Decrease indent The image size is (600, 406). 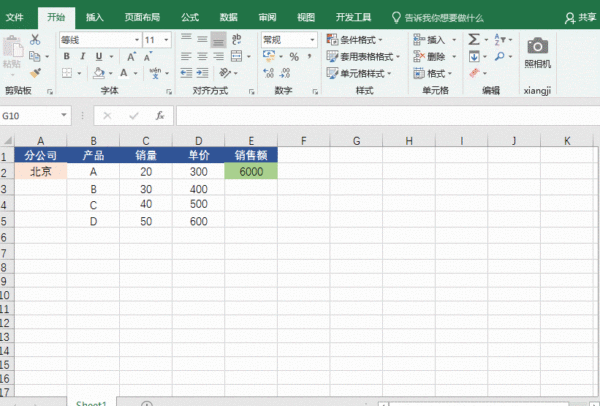click(186, 73)
